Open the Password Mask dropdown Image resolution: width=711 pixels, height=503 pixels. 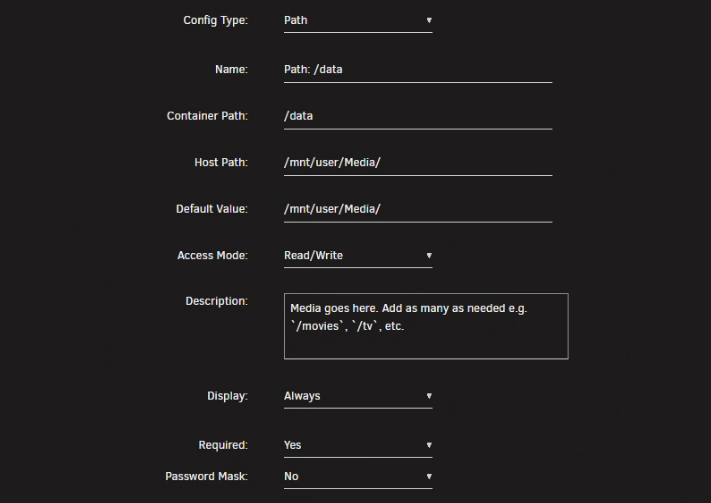pos(358,476)
